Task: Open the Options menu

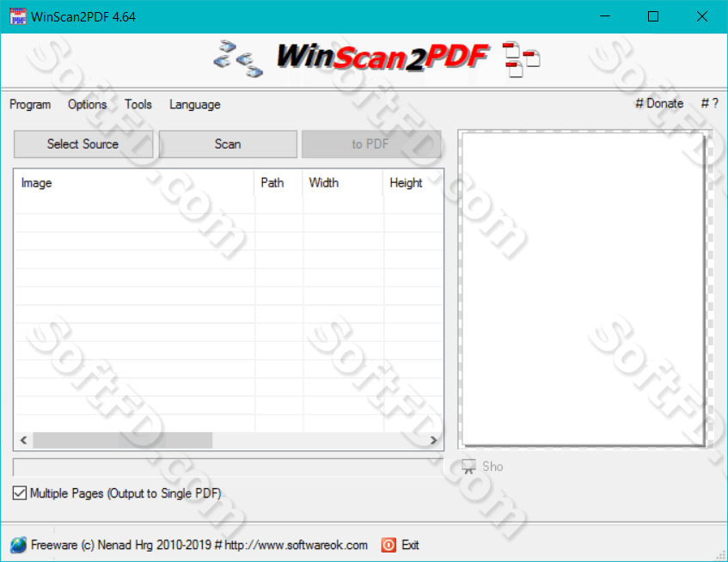Action: (x=88, y=105)
